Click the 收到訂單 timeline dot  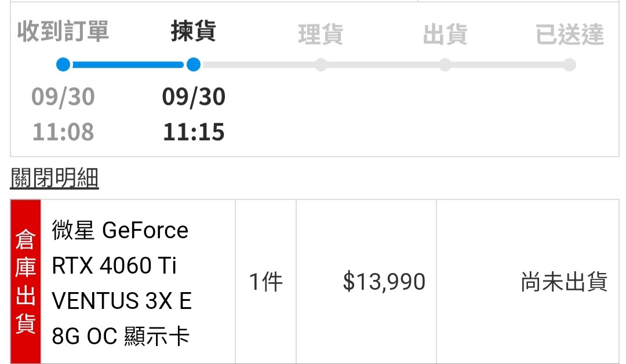63,64
